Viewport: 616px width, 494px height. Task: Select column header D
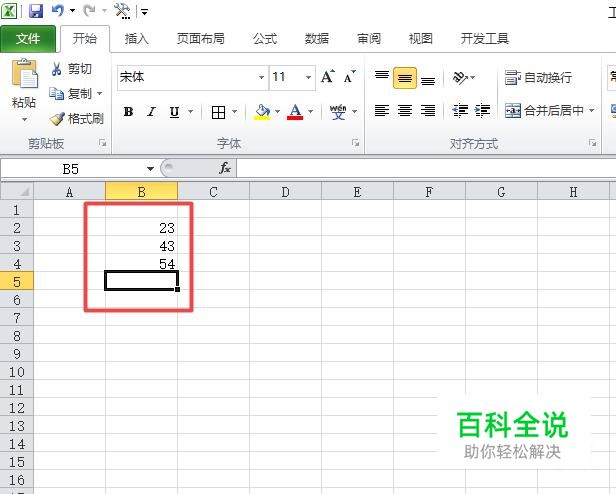point(285,192)
